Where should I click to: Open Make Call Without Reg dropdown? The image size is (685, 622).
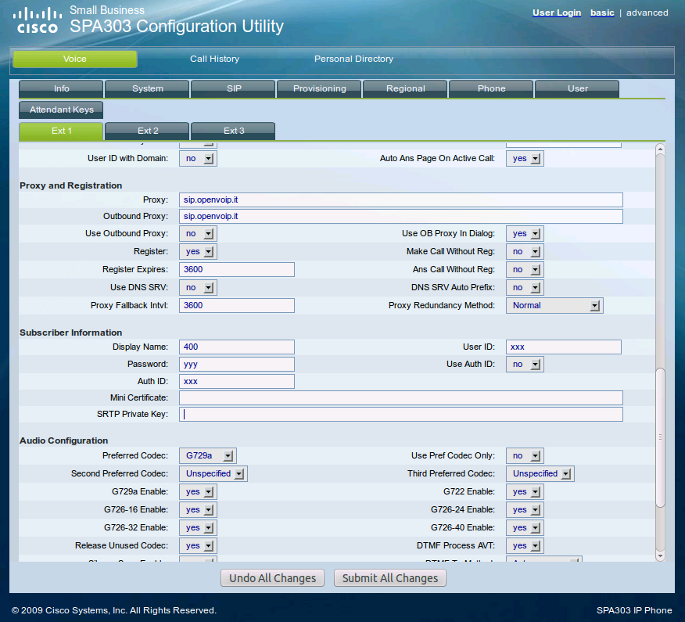[525, 252]
